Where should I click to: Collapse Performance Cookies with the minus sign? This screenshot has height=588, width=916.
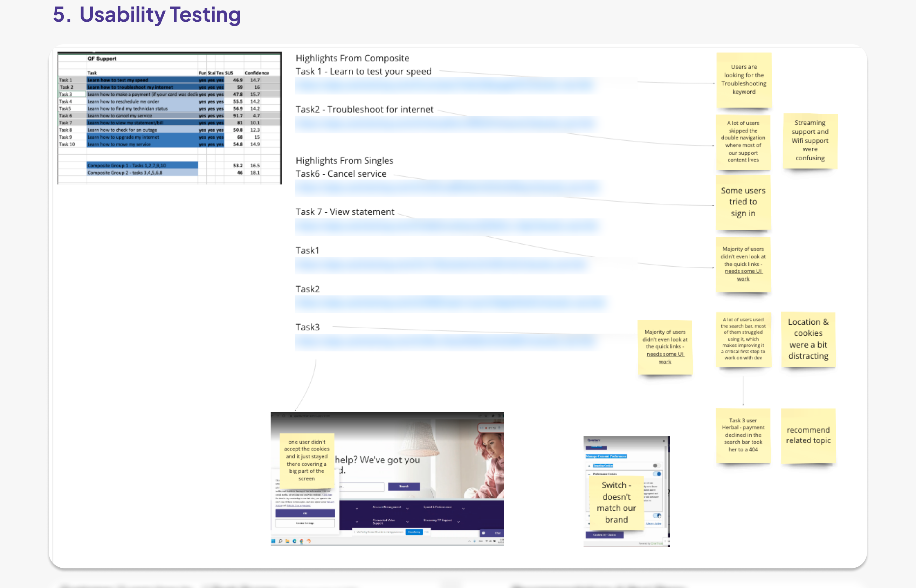click(589, 474)
